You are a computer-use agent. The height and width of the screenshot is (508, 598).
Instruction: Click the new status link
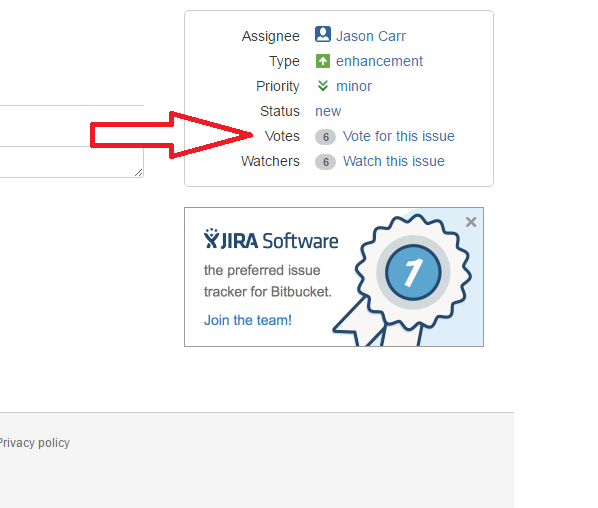point(328,111)
